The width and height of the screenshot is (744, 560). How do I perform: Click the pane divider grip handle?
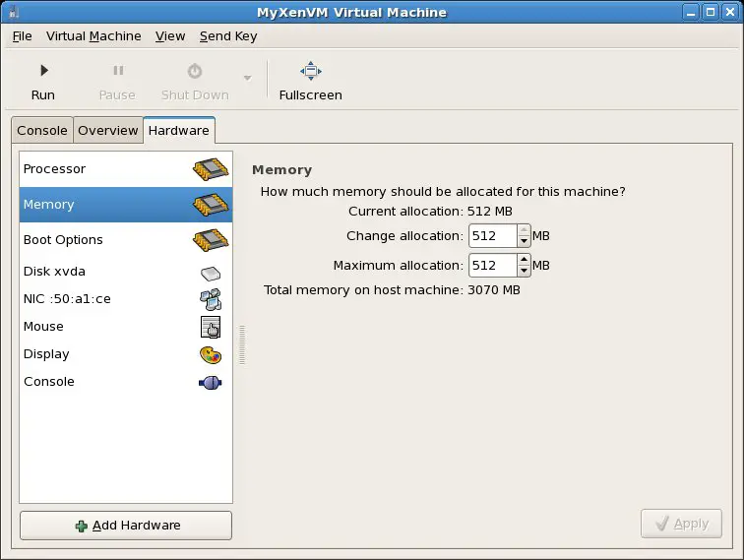click(x=242, y=345)
